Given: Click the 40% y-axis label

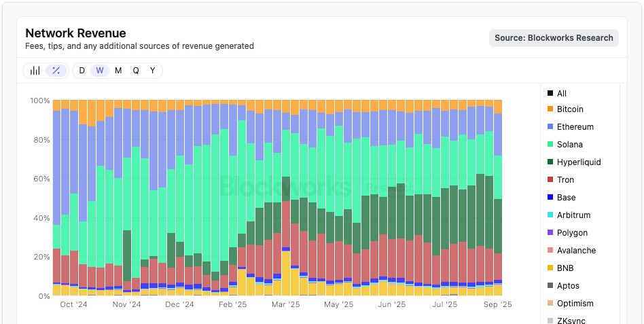Looking at the screenshot, I should point(41,217).
